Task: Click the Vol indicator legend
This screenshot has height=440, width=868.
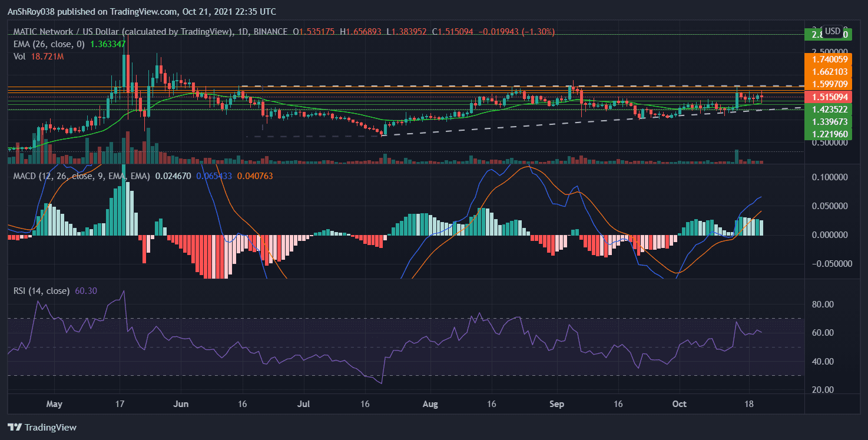Action: (19, 56)
